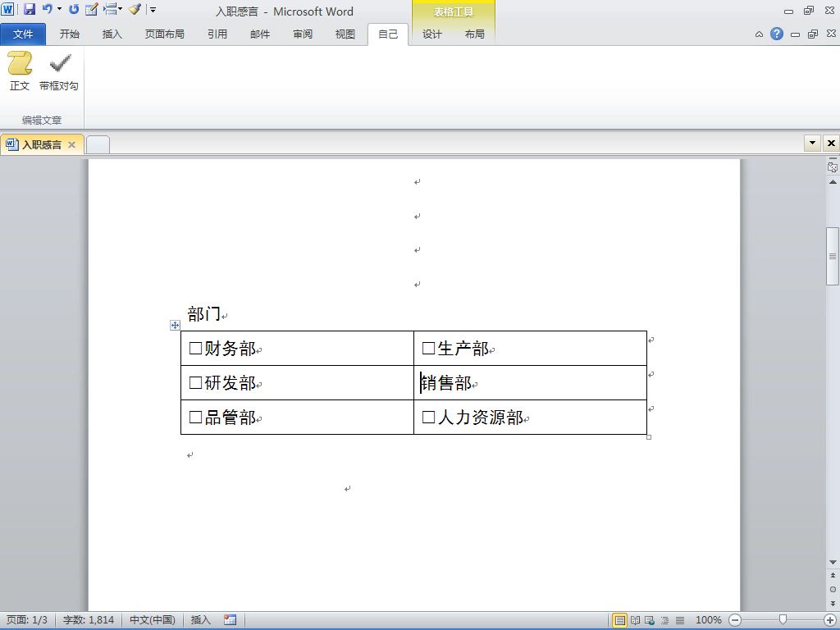
Task: Go to next page double-arrow button
Action: (x=833, y=603)
